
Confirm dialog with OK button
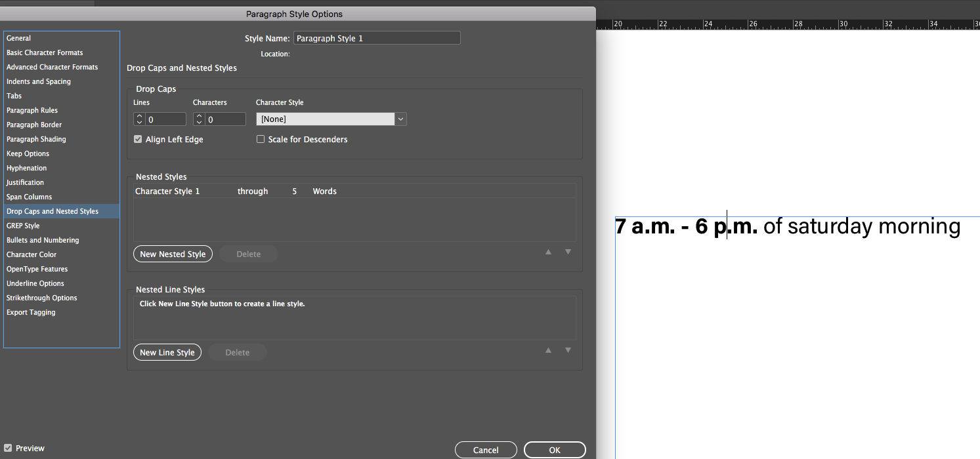(555, 450)
